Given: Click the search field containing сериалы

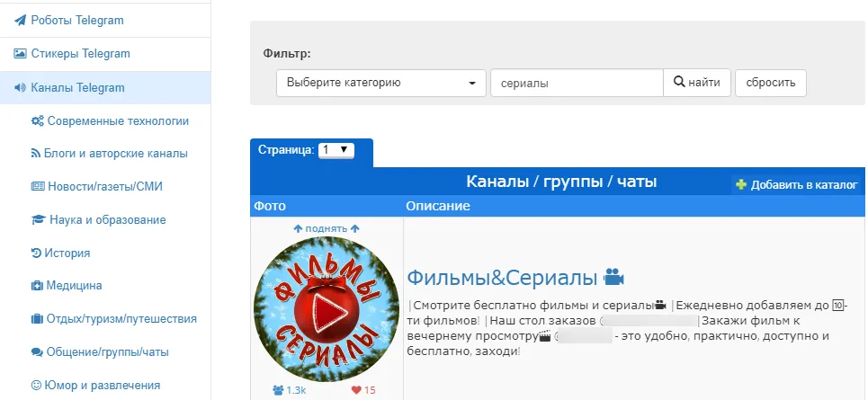Looking at the screenshot, I should (577, 83).
